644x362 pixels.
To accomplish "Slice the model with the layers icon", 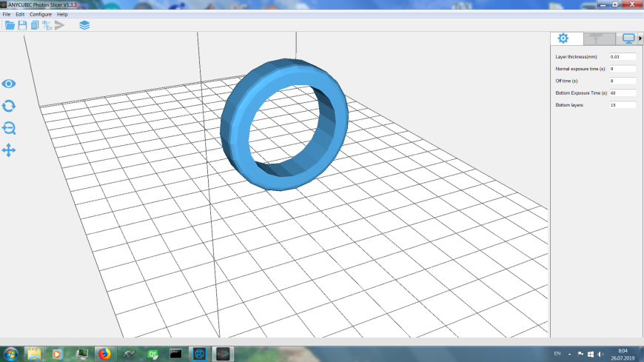I will pos(84,25).
